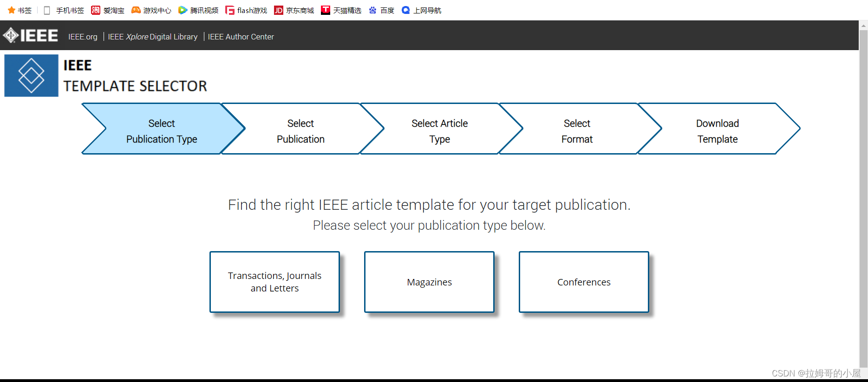The height and width of the screenshot is (382, 868).
Task: Click the IEEE logo in header
Action: [x=31, y=36]
